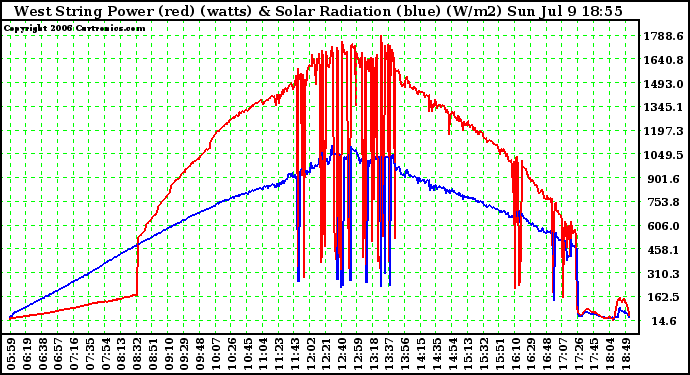Click the 17:07 time label
This screenshot has height=375, width=690.
pyautogui.click(x=563, y=354)
